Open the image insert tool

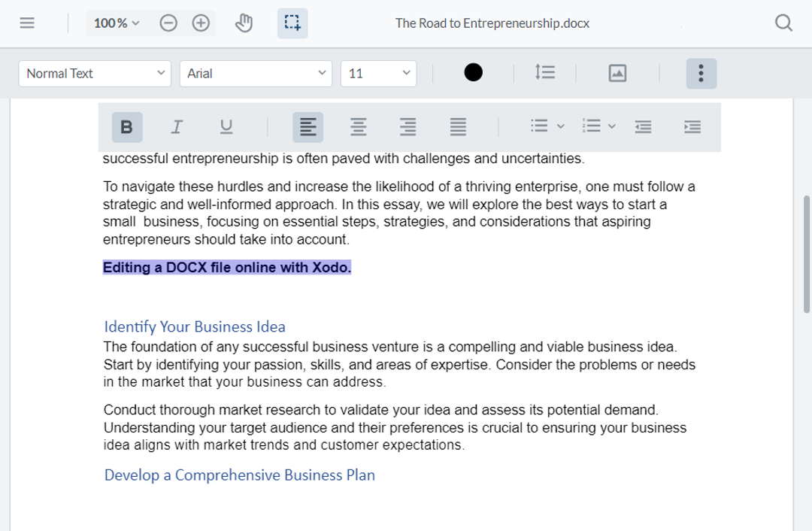click(x=617, y=72)
